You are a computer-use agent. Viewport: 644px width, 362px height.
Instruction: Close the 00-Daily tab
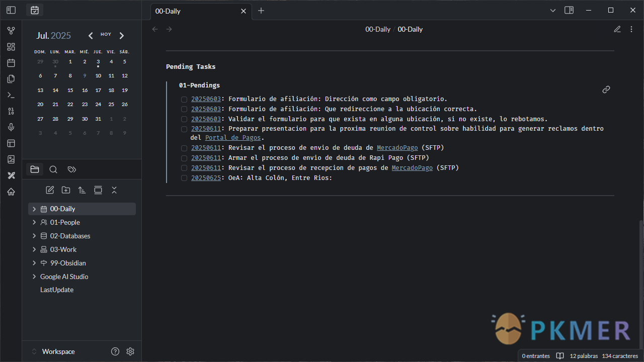[244, 11]
